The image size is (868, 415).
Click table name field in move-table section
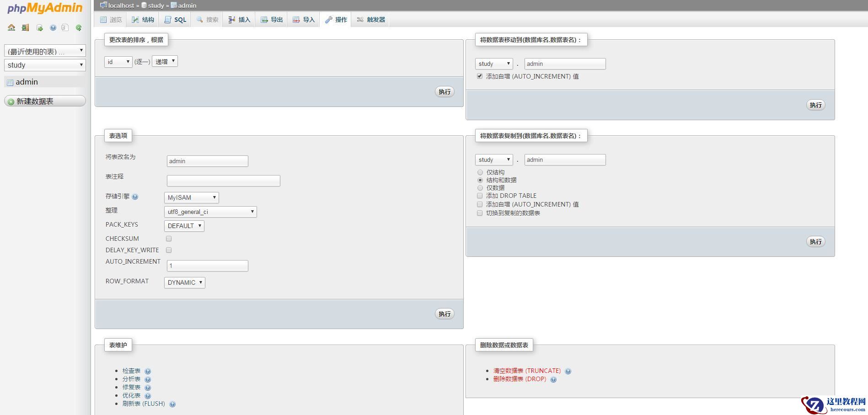click(565, 64)
